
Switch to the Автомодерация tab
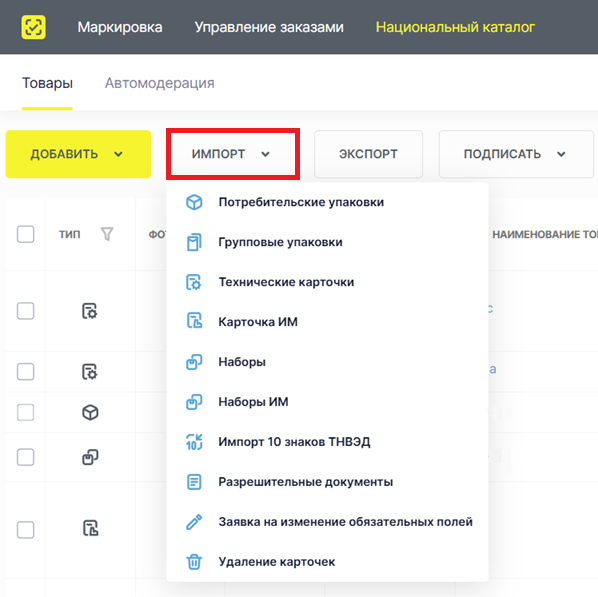(159, 83)
